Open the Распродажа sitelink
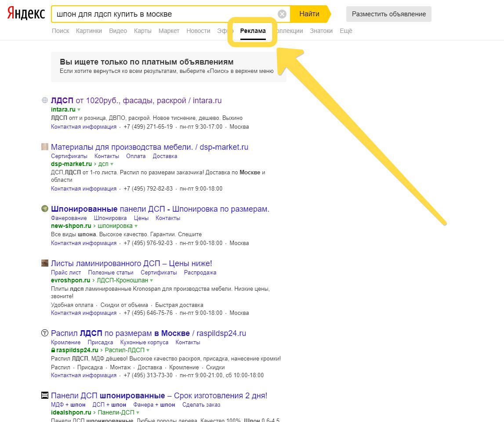This screenshot has width=504, height=422. point(200,272)
